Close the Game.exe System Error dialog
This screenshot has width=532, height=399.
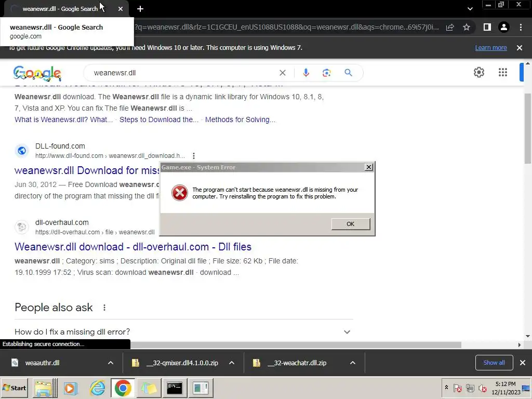click(x=368, y=167)
